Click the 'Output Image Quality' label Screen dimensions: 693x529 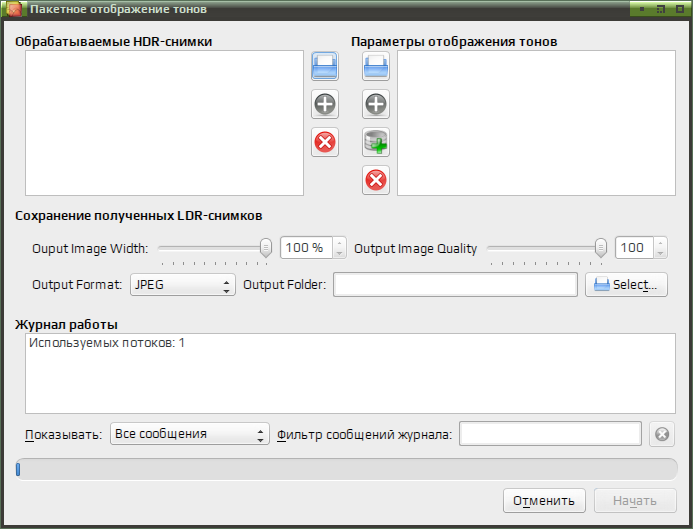click(x=415, y=249)
